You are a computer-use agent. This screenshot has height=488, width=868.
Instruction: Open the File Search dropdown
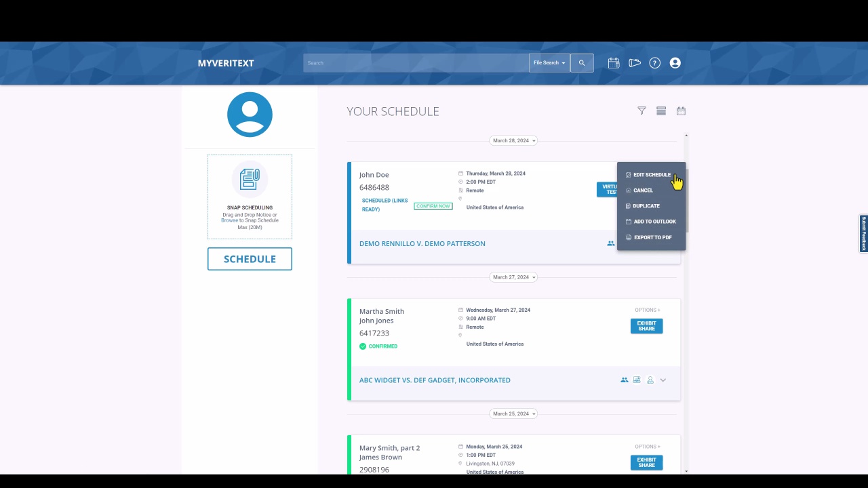point(549,63)
